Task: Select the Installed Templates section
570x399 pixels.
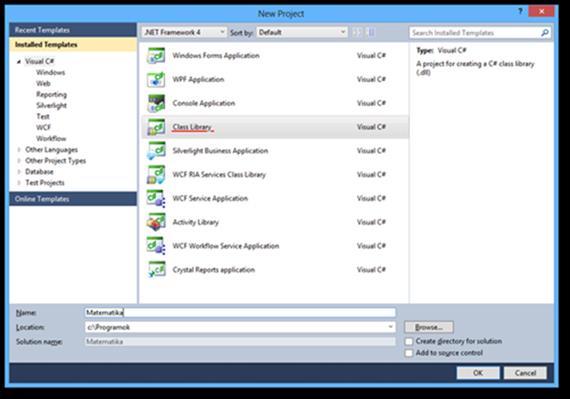Action: 73,45
